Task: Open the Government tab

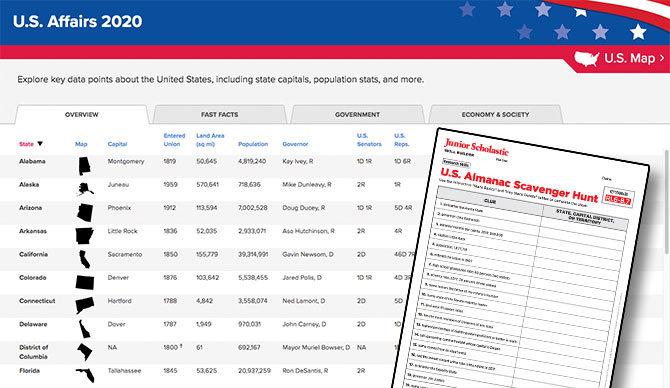Action: [357, 115]
